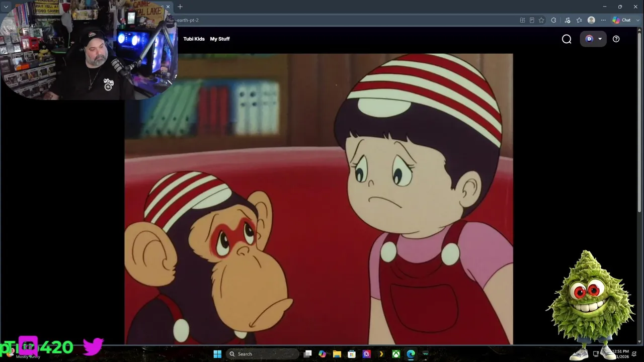644x362 pixels.
Task: Open Microsoft Store from the taskbar
Action: click(x=352, y=354)
